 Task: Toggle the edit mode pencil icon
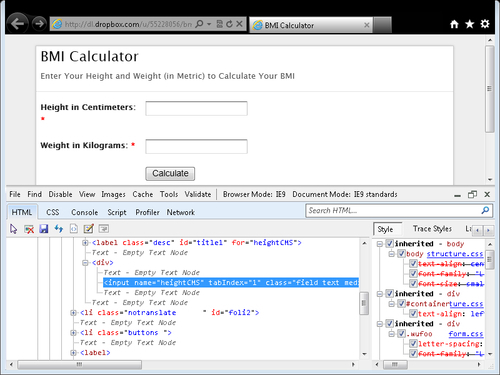[88, 229]
